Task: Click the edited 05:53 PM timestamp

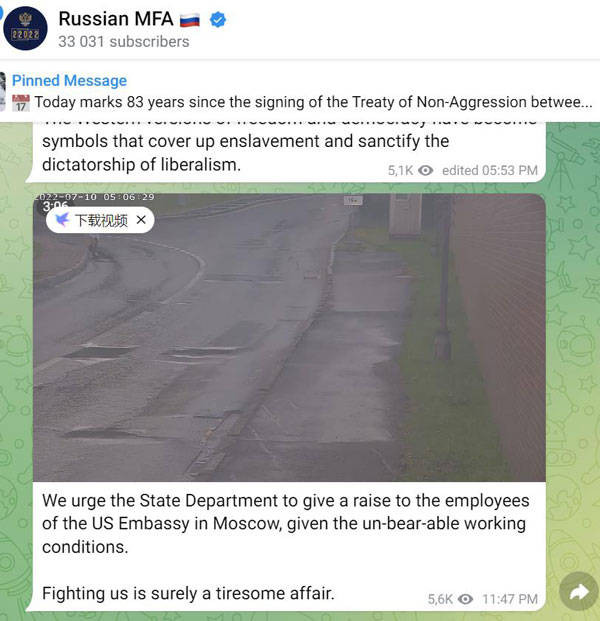Action: [490, 170]
